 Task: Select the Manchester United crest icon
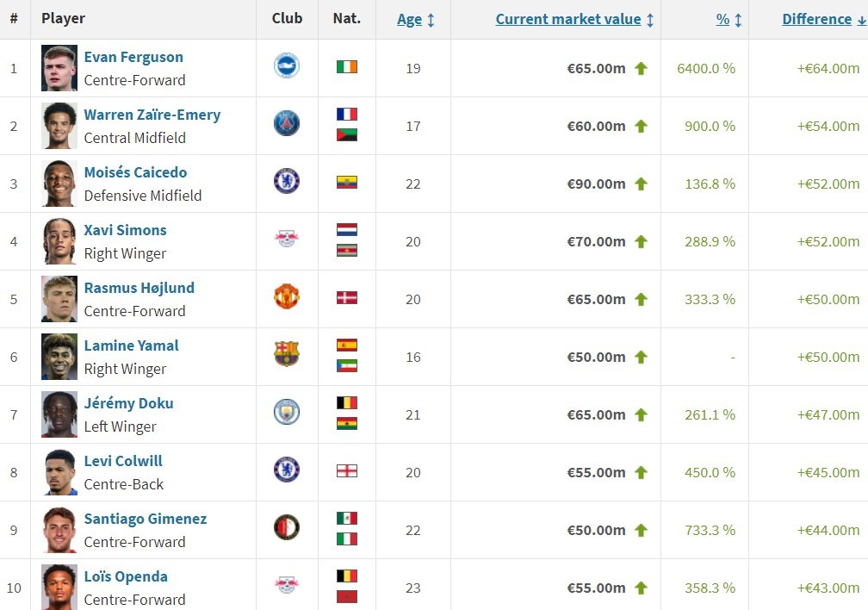(x=287, y=296)
